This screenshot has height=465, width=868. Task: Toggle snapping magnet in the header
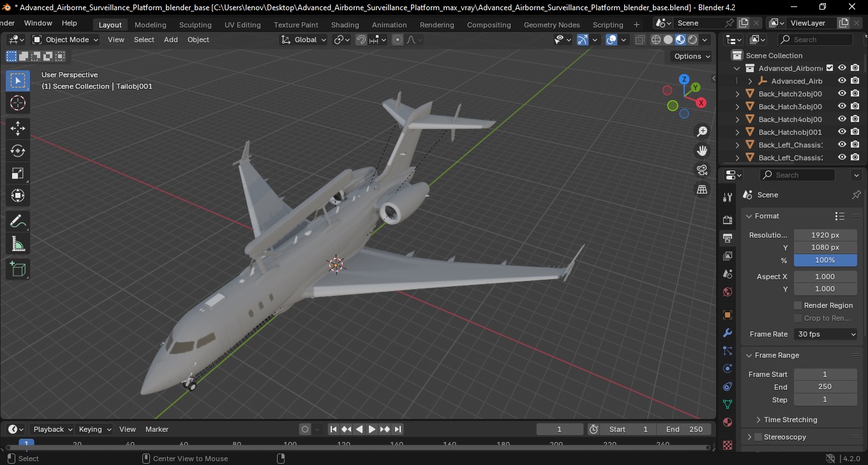click(x=361, y=40)
